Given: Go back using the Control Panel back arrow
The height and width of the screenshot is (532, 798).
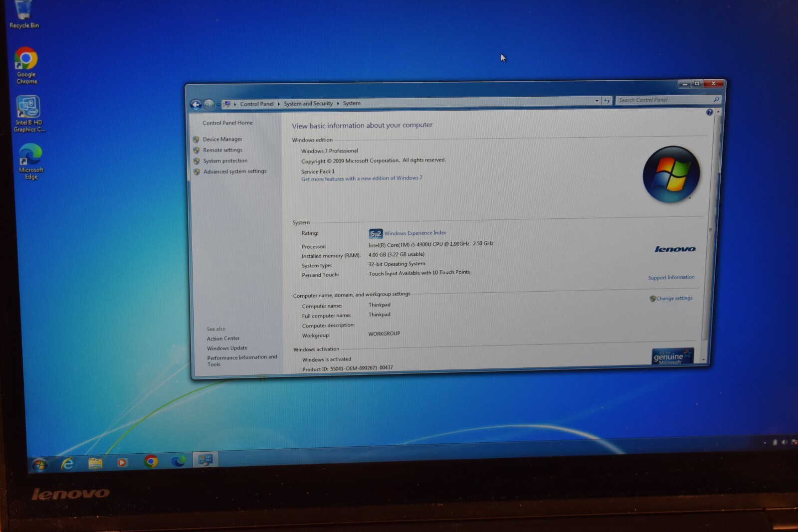Looking at the screenshot, I should [196, 105].
